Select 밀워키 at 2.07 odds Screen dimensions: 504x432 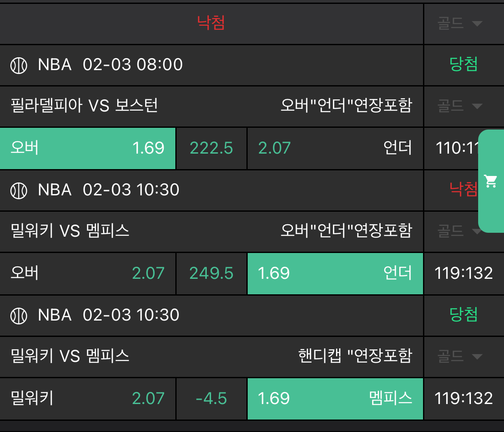pyautogui.click(x=87, y=398)
